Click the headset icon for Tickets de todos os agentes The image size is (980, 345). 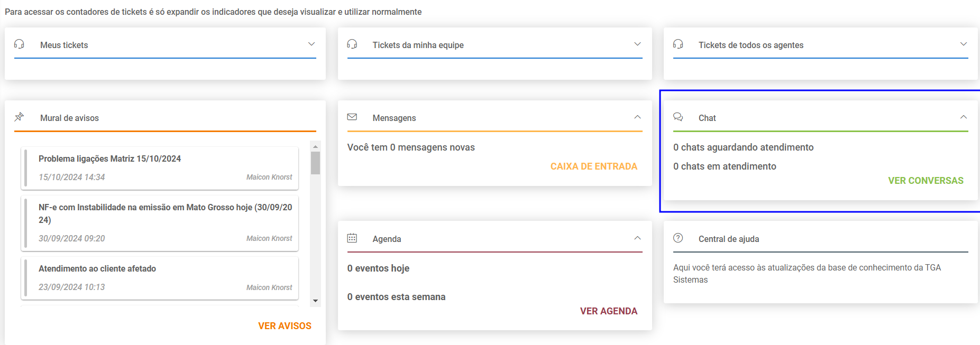[678, 44]
